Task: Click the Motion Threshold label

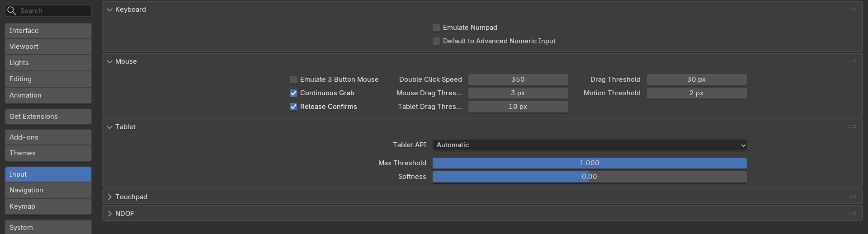Action: tap(612, 93)
